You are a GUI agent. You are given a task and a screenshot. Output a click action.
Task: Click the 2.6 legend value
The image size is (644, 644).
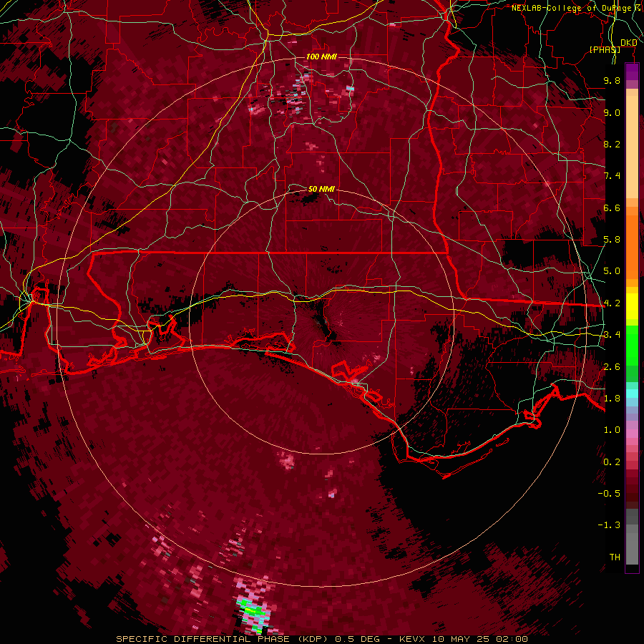[x=612, y=367]
